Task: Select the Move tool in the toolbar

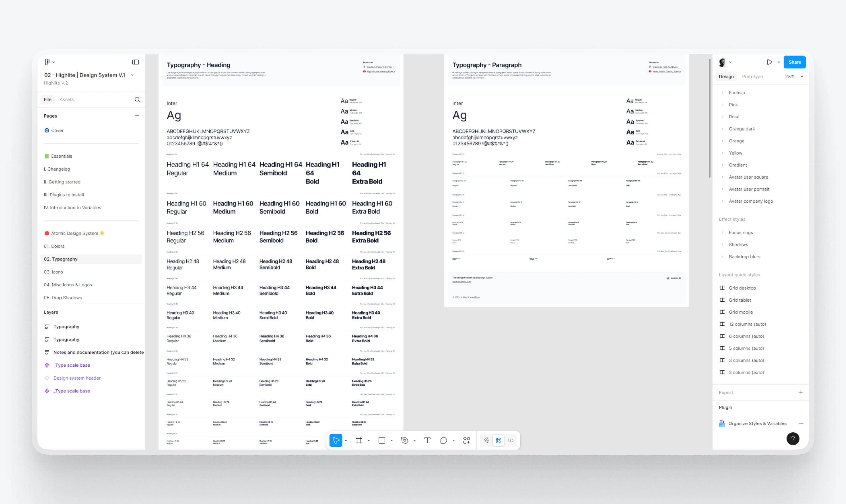Action: point(336,440)
